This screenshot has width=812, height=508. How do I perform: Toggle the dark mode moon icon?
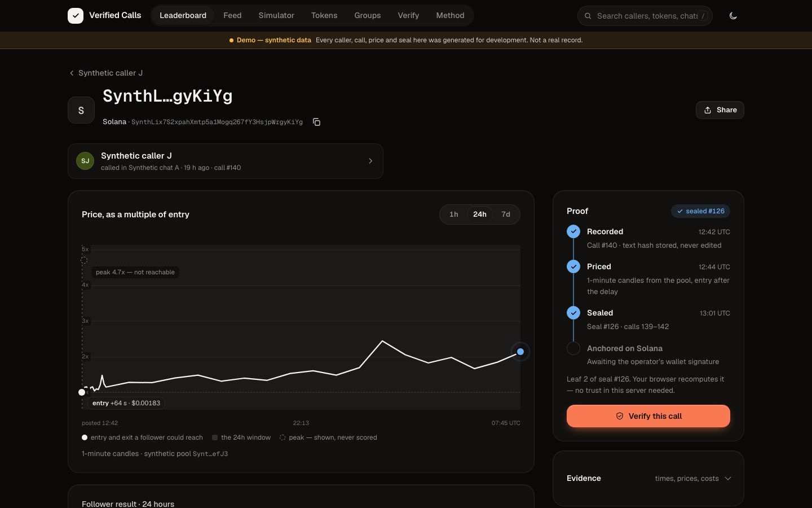(x=733, y=16)
